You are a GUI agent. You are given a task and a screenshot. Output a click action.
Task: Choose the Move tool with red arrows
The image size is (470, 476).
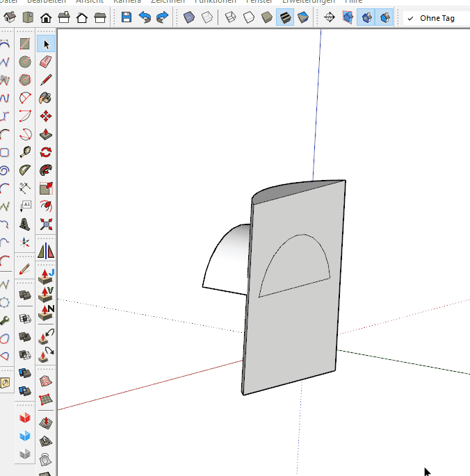[x=47, y=116]
